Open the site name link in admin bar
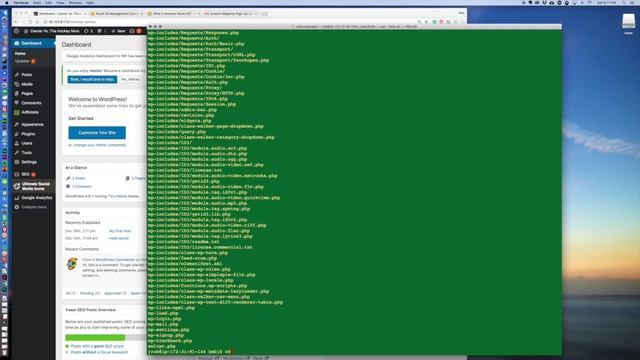Screen dimensions: 640x360 click(52, 31)
